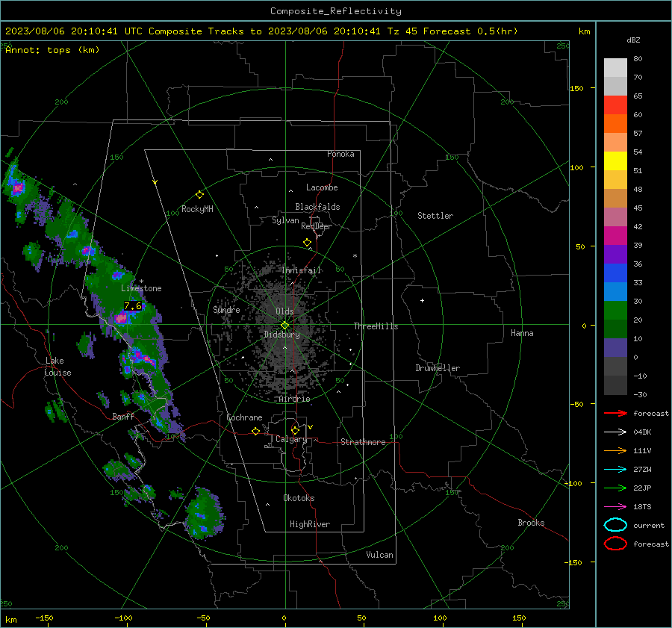Screen dimensions: 672x628
Task: Pick the blue 33-36 dBZ swatch
Action: click(615, 273)
